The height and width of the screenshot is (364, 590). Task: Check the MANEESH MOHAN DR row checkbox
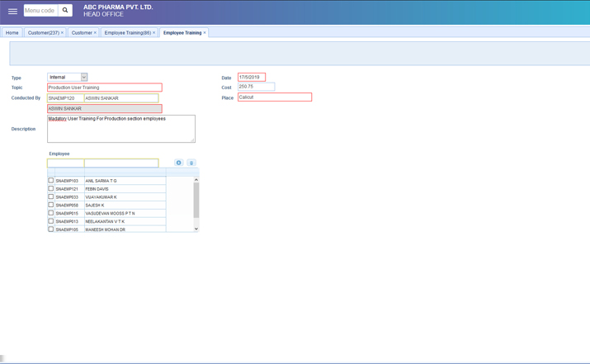(51, 229)
